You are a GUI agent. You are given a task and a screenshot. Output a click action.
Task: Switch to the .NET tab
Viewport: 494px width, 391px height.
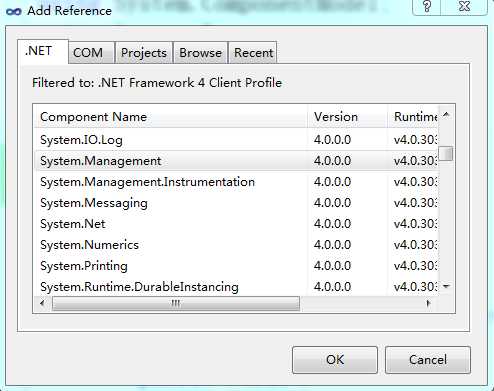pyautogui.click(x=43, y=51)
